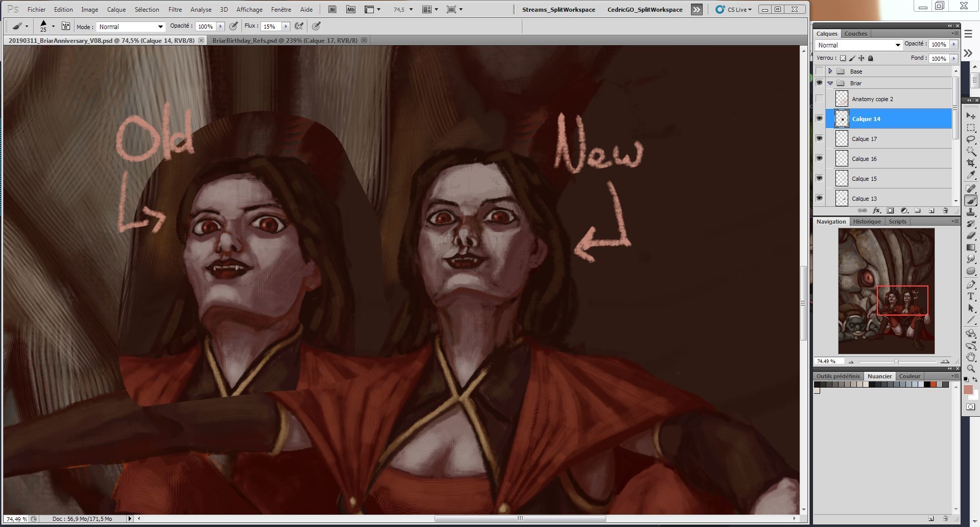Screen dimensions: 980x527
Task: Open the CS Live button
Action: [734, 10]
